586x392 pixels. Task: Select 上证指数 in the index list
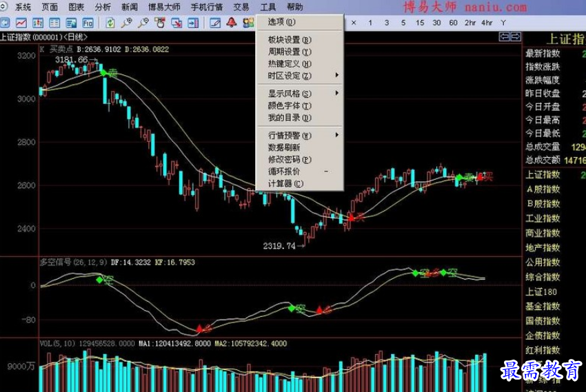(543, 175)
